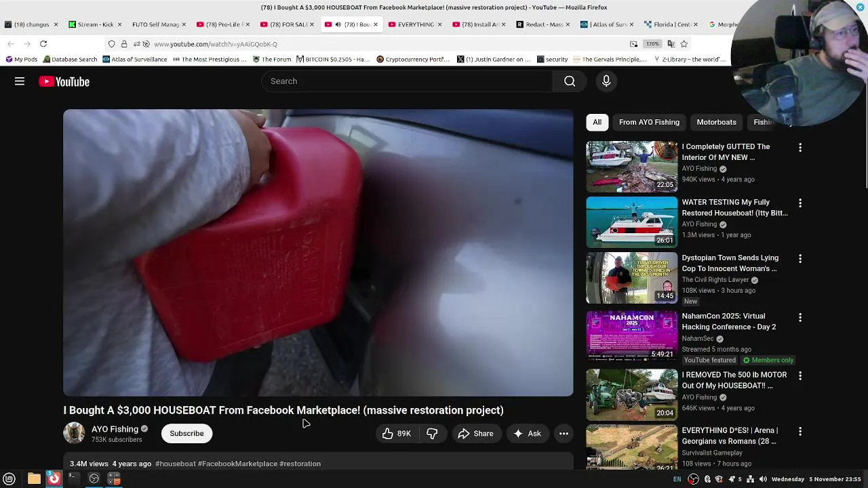
Task: Click the main video player to pause
Action: 318,253
